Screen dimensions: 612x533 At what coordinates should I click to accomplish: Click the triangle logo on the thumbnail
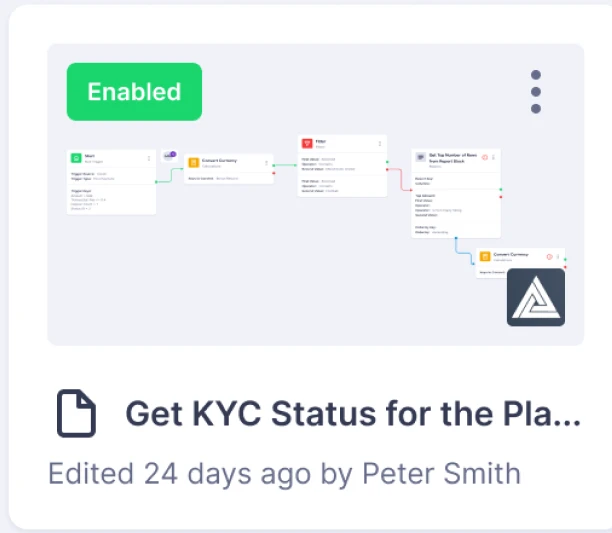[x=536, y=297]
